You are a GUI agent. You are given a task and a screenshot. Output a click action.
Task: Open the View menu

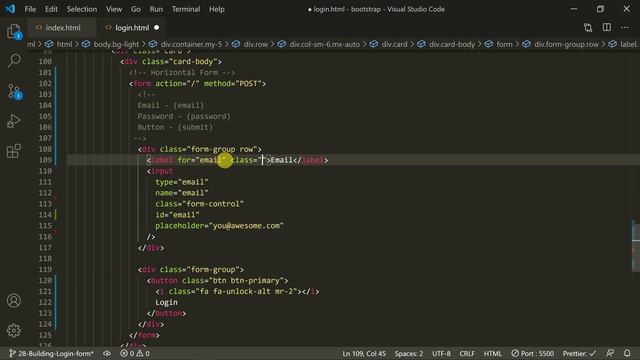click(114, 9)
